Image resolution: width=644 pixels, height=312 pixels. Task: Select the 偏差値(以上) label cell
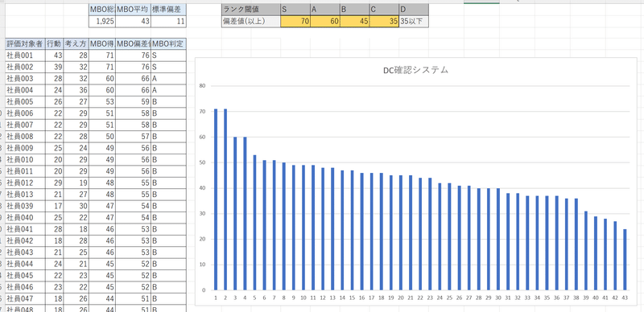coord(251,22)
